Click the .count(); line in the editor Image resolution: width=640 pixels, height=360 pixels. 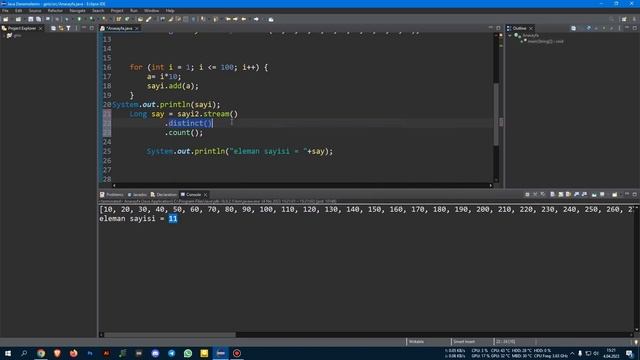point(184,133)
